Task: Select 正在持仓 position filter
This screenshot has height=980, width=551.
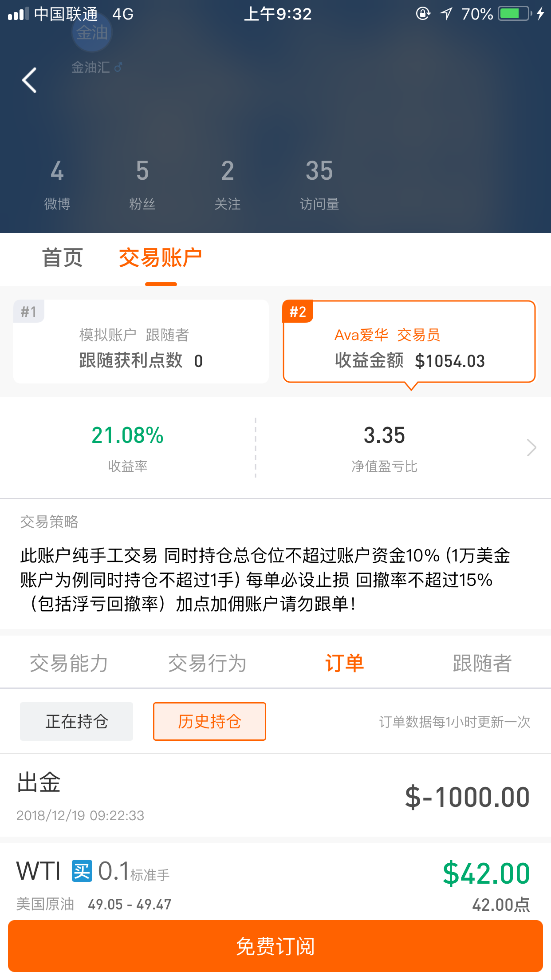Action: click(76, 721)
